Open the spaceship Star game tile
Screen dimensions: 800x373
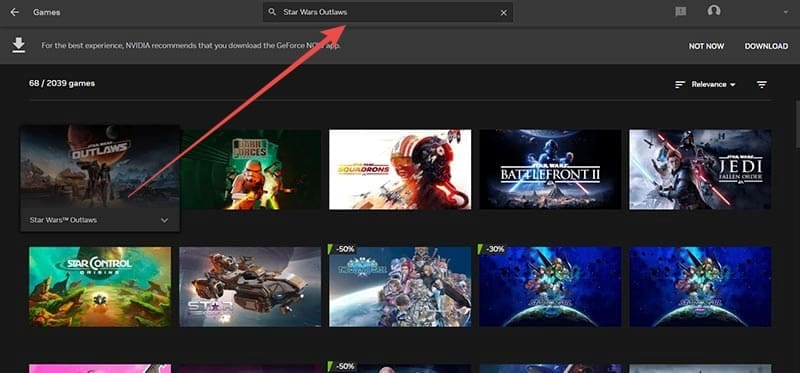click(x=251, y=287)
